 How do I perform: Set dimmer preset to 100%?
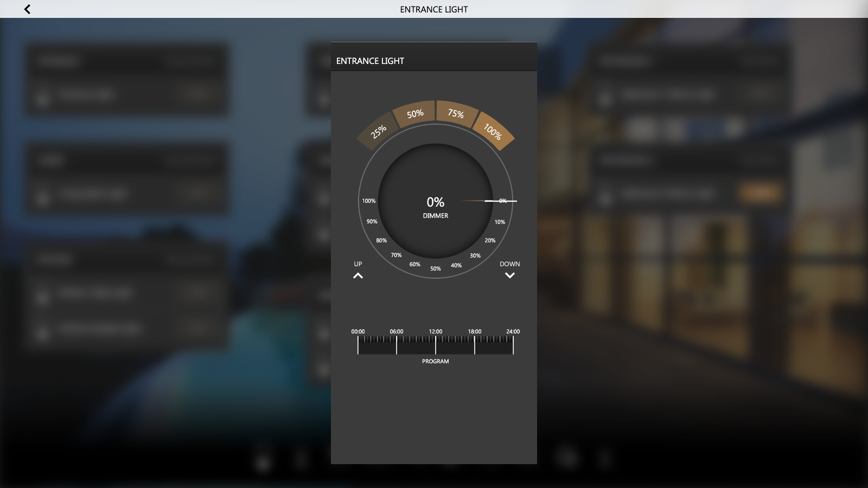[493, 131]
